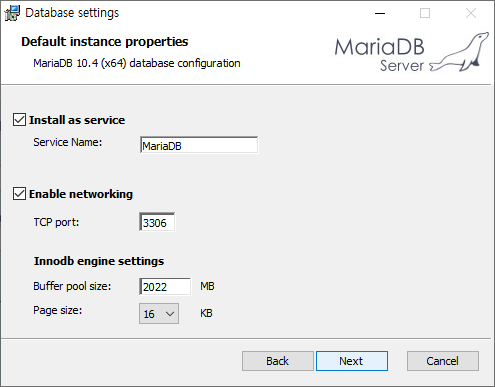
Task: Click the 'TCP port:' label
Action: coord(56,222)
